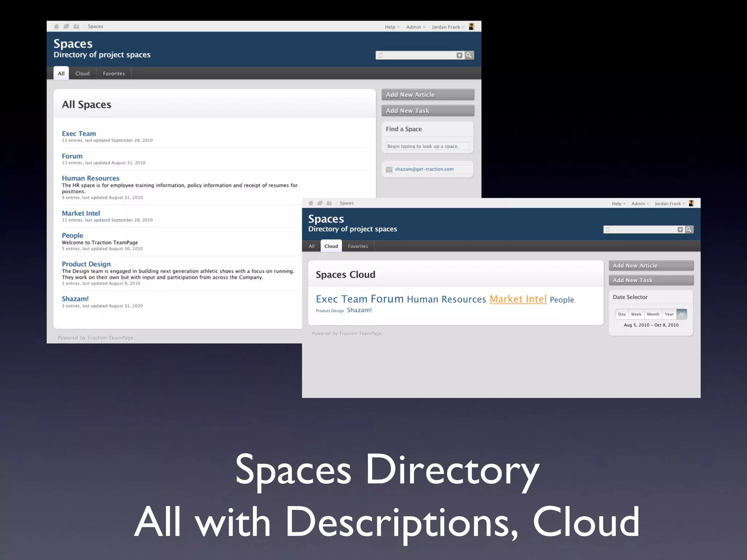
Task: Click user avatar in front Cloud window
Action: pyautogui.click(x=691, y=203)
